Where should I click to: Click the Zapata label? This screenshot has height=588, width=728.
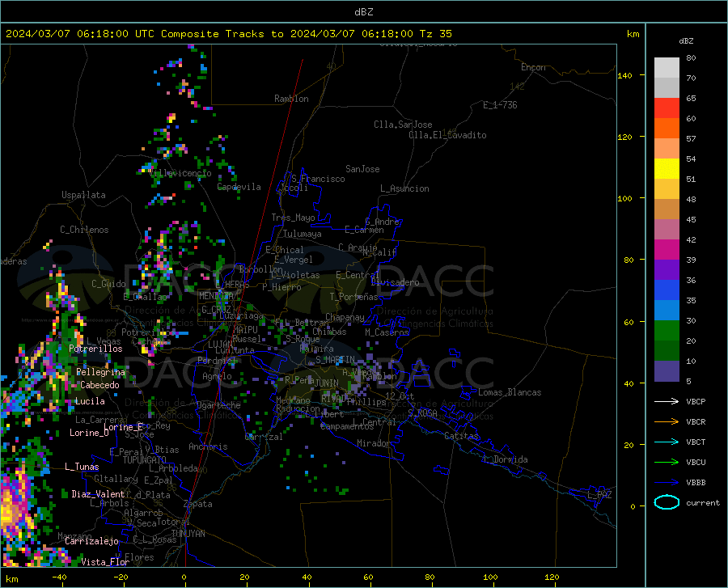click(x=198, y=504)
